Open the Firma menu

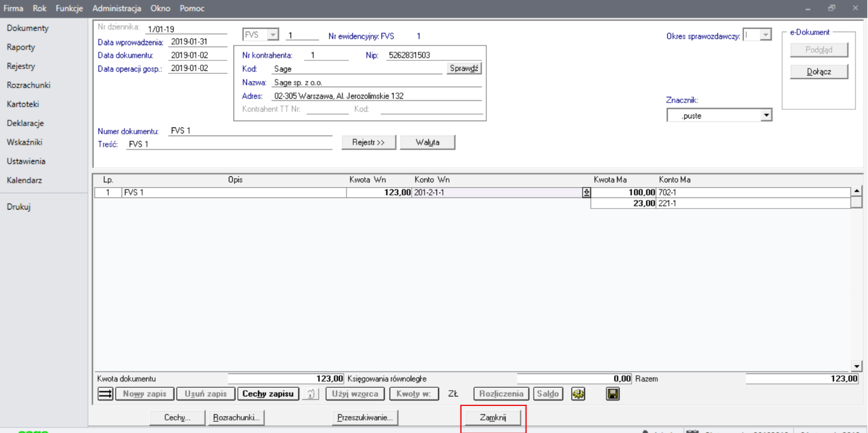point(13,8)
